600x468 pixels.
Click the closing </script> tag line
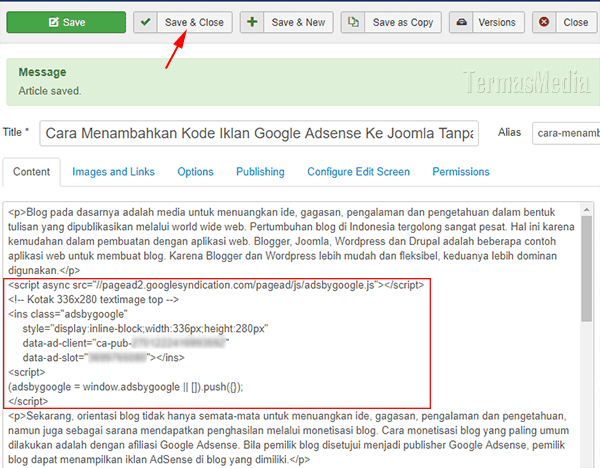tap(28, 401)
